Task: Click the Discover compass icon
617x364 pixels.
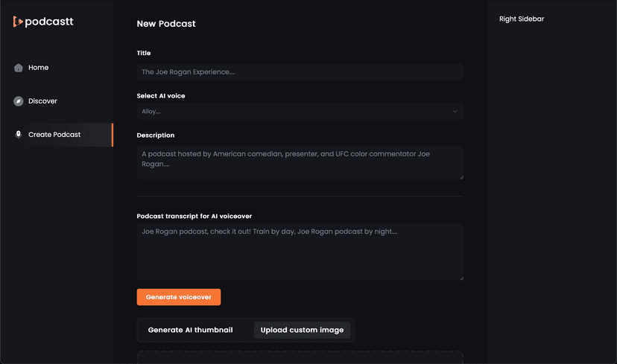Action: click(19, 101)
